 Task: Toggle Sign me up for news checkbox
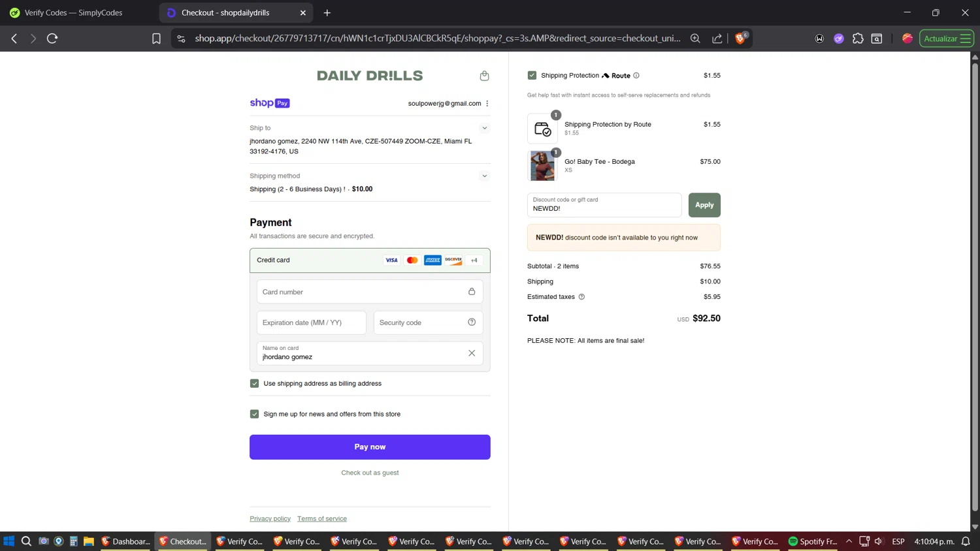pos(254,414)
